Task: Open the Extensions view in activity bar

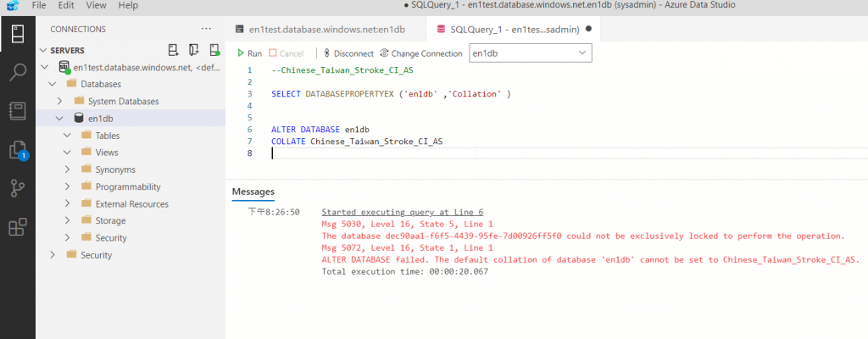Action: [18, 227]
